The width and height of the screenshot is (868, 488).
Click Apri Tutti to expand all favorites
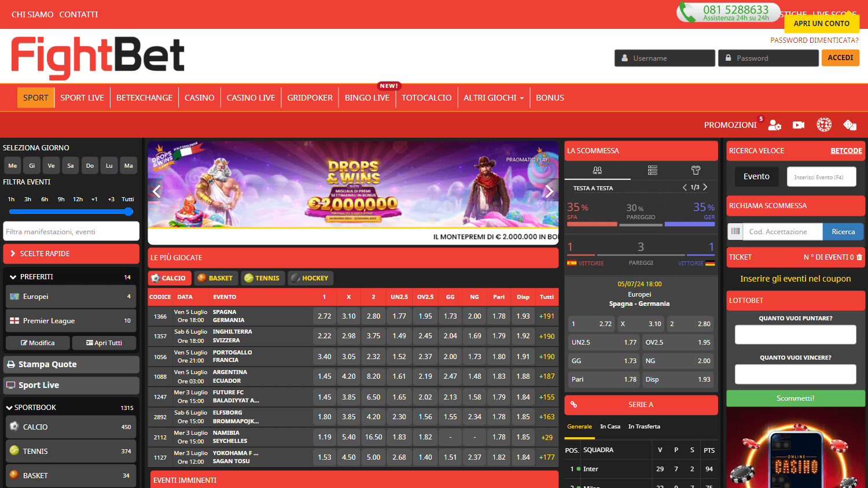(104, 343)
